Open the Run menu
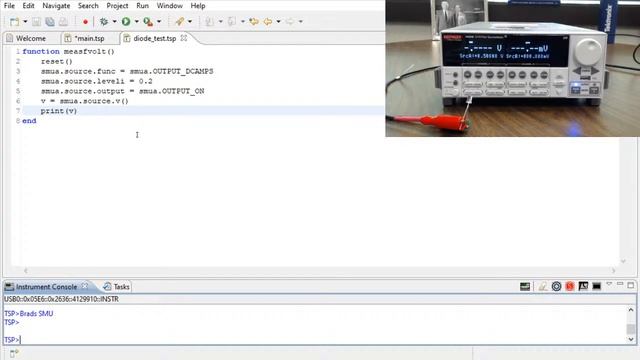Screen dimensions: 640x360 click(x=142, y=6)
